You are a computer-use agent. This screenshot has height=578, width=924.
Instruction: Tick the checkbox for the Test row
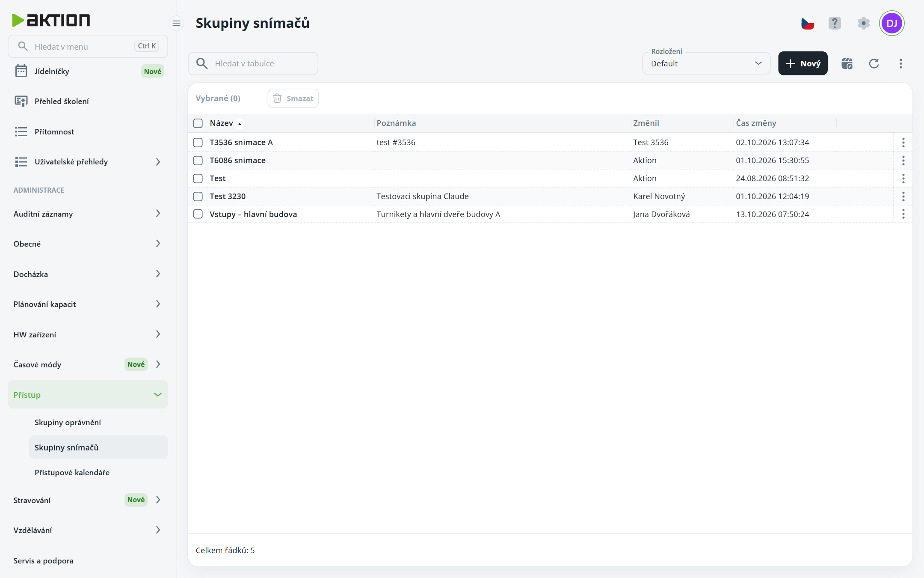click(x=198, y=179)
